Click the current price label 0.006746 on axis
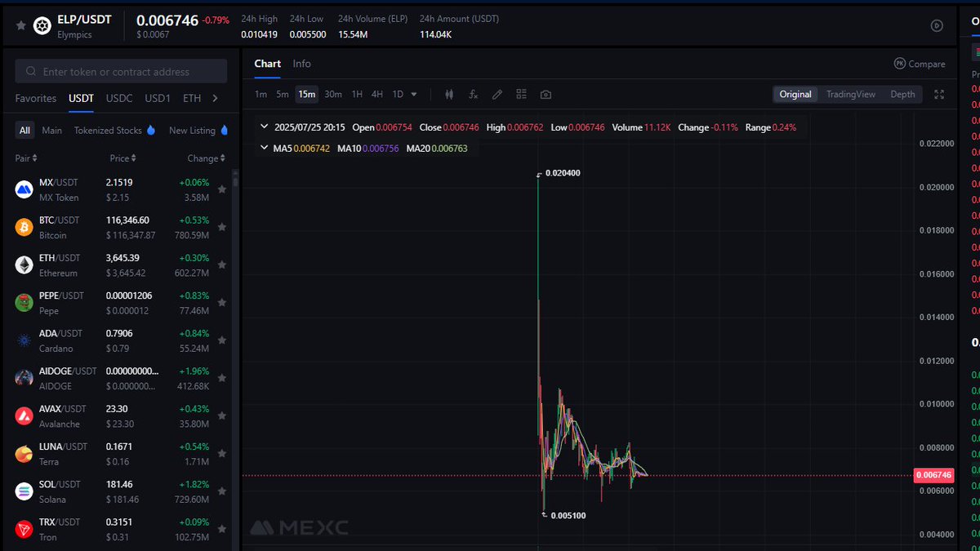Image resolution: width=980 pixels, height=551 pixels. pos(933,475)
